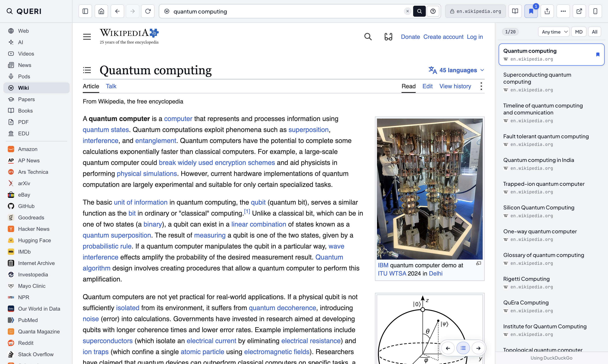Click Wikipedia's search magnifier icon
Screen dimensions: 608x364
point(368,37)
